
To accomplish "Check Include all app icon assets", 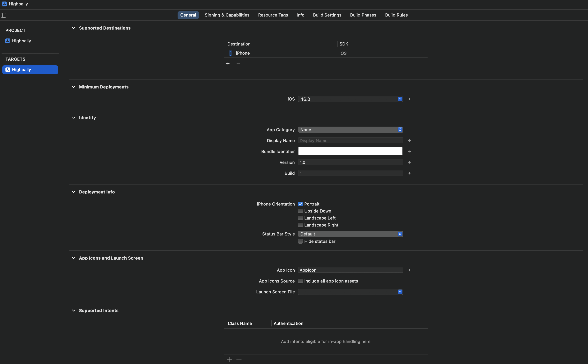I will click(x=300, y=281).
